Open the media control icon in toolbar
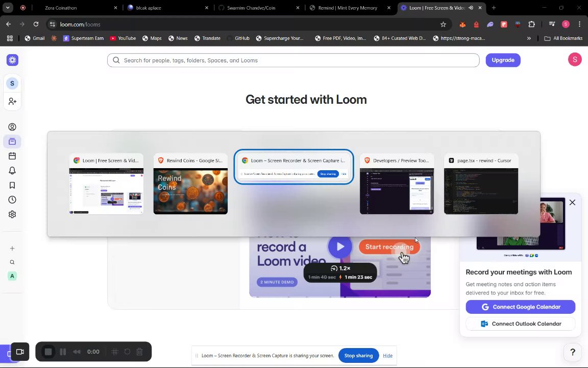Screen dimensions: 588x368 coord(552,25)
